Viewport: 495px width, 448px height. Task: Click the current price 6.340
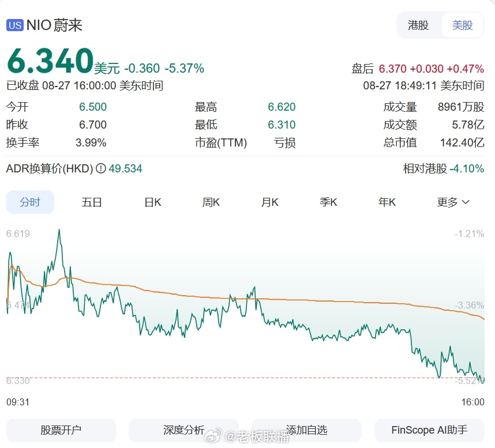(50, 61)
